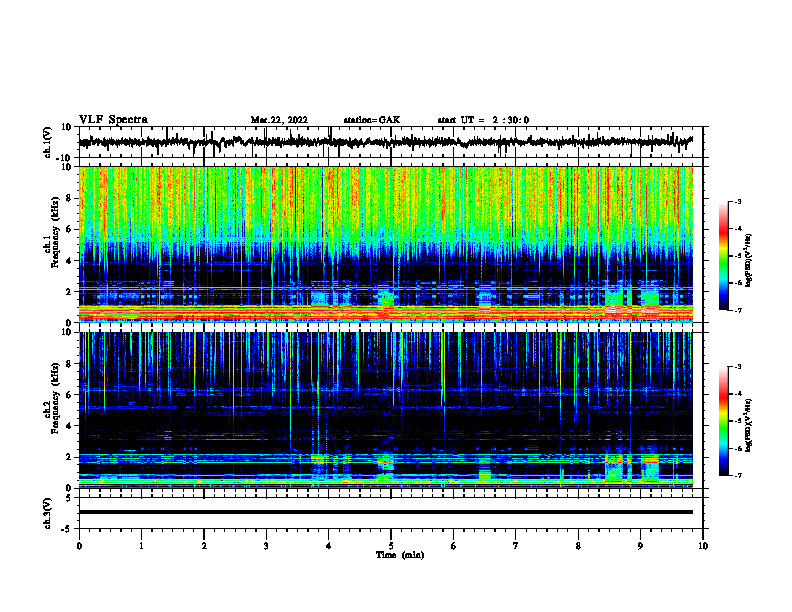The height and width of the screenshot is (612, 792).
Task: Click the "start UT = 2:30:0" header text
Action: tap(483, 120)
